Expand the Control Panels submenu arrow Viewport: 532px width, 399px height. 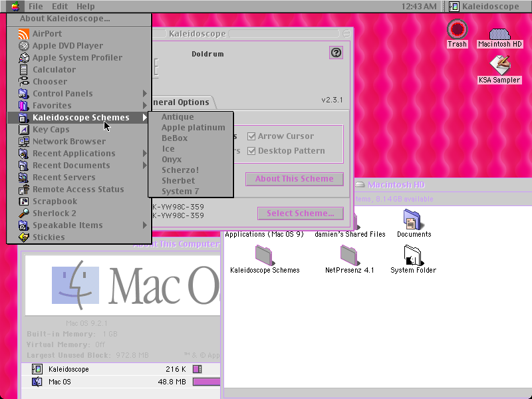[145, 94]
